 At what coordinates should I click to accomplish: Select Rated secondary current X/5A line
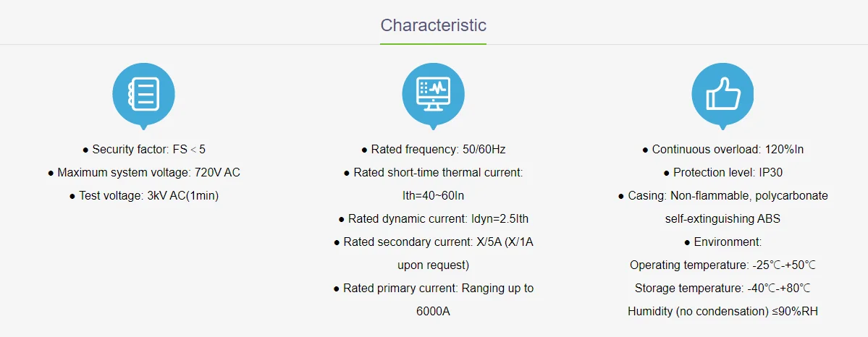click(434, 242)
